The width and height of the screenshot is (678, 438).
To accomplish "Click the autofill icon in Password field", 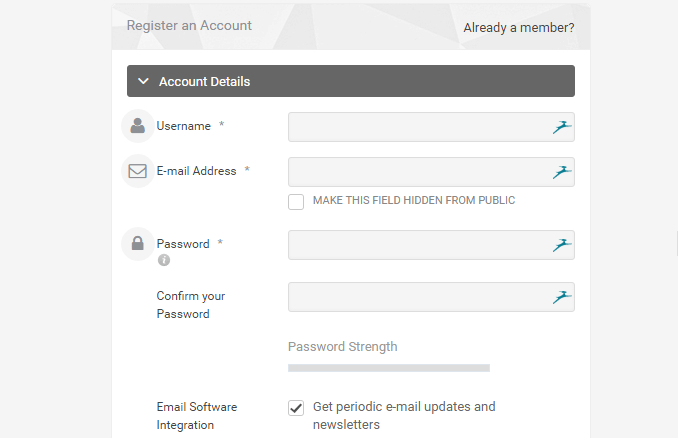I will [562, 245].
